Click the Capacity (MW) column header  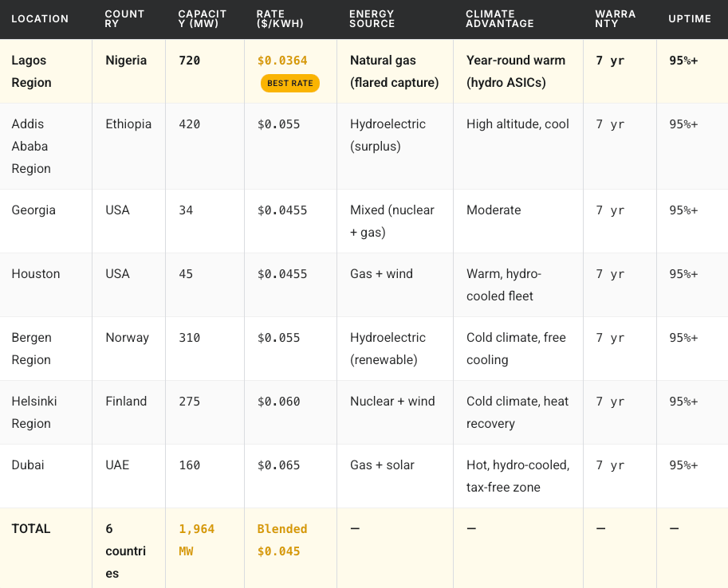pyautogui.click(x=203, y=18)
